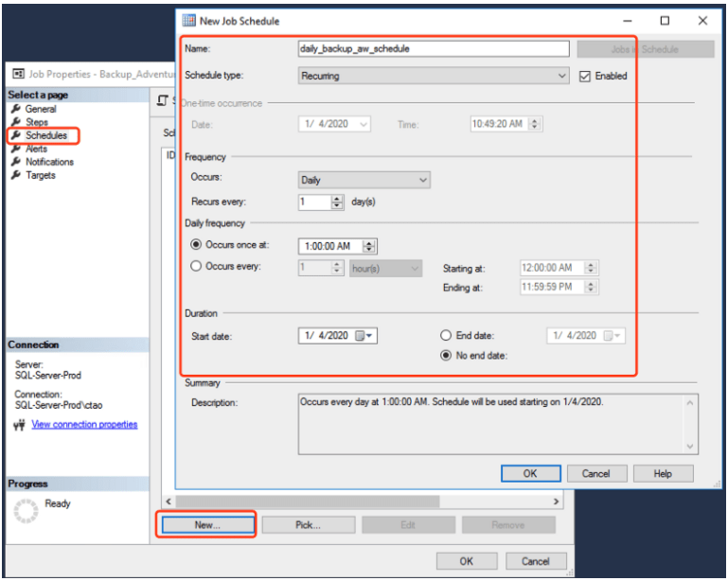Open View connection properties link

(84, 425)
